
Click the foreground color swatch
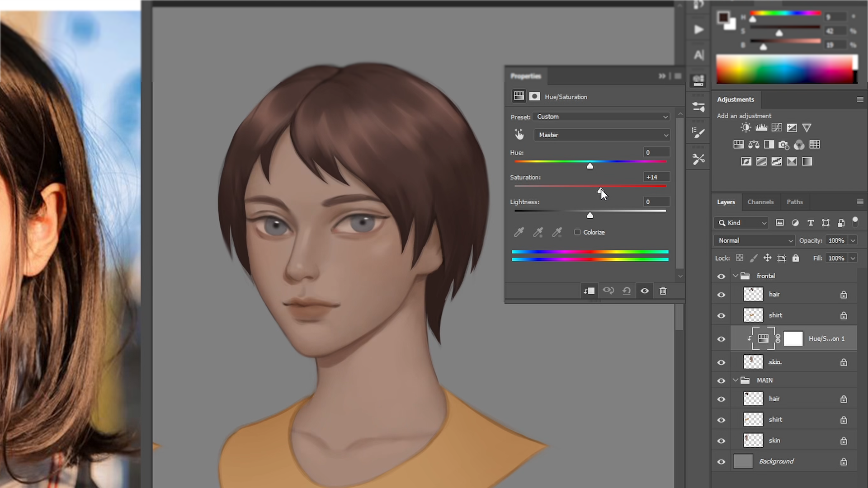pos(723,18)
